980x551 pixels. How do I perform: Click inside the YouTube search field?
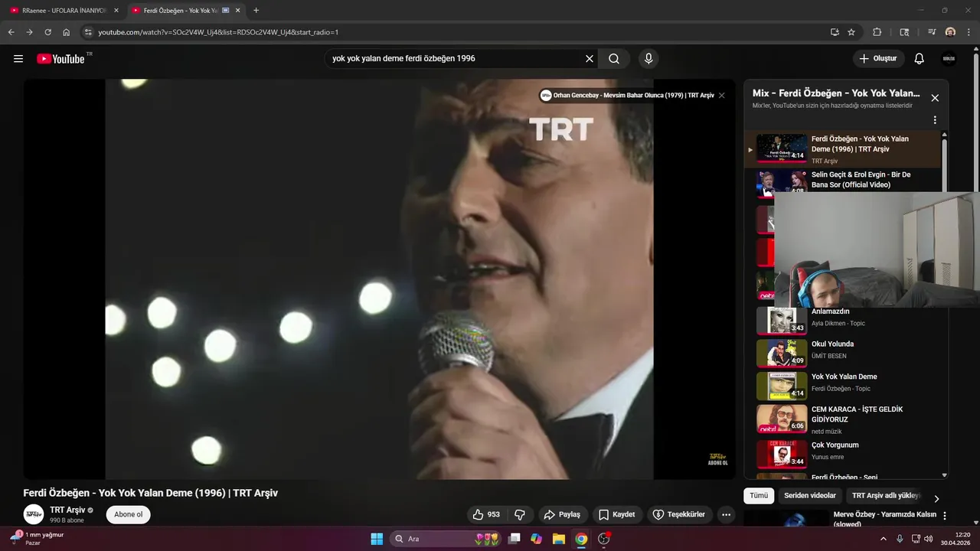(x=456, y=59)
